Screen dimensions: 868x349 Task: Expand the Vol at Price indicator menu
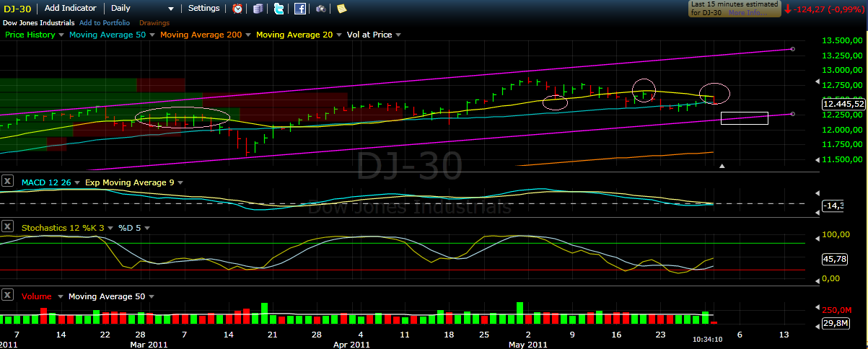pos(398,35)
